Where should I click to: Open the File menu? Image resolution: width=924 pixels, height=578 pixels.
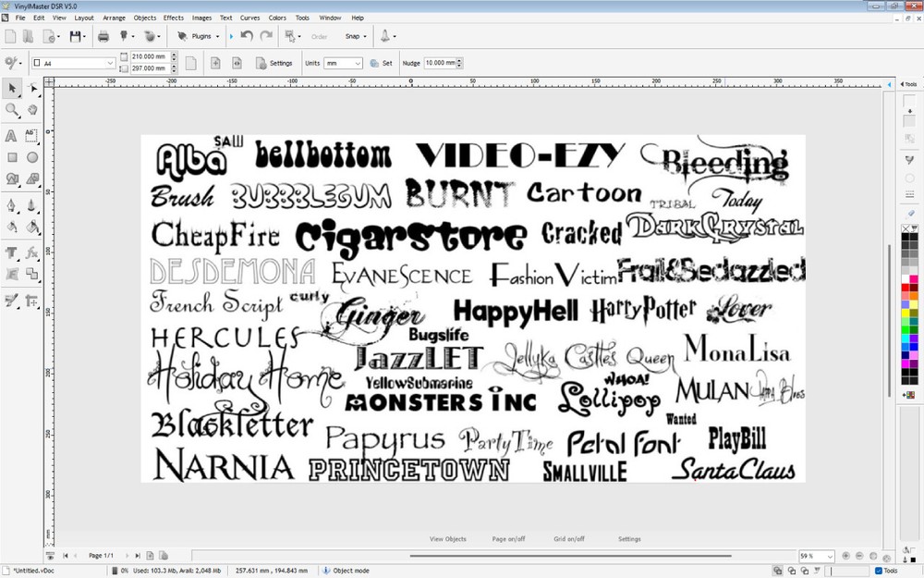[20, 18]
